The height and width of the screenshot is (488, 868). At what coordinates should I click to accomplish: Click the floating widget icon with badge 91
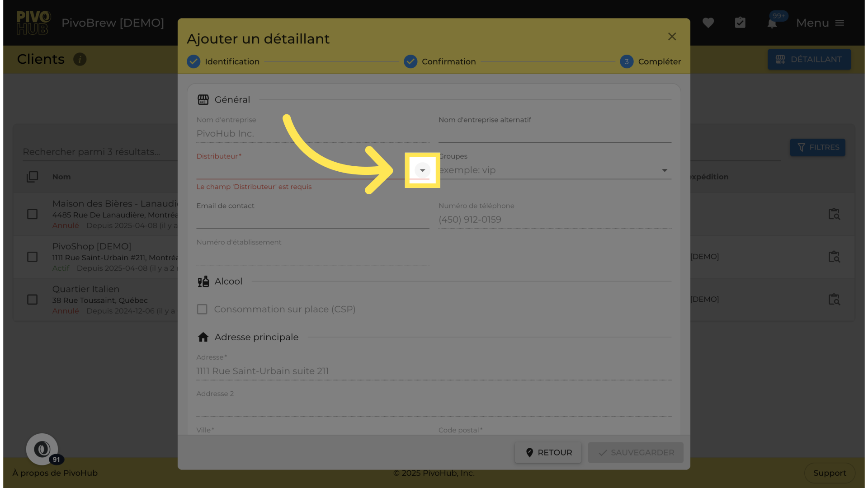point(42,449)
